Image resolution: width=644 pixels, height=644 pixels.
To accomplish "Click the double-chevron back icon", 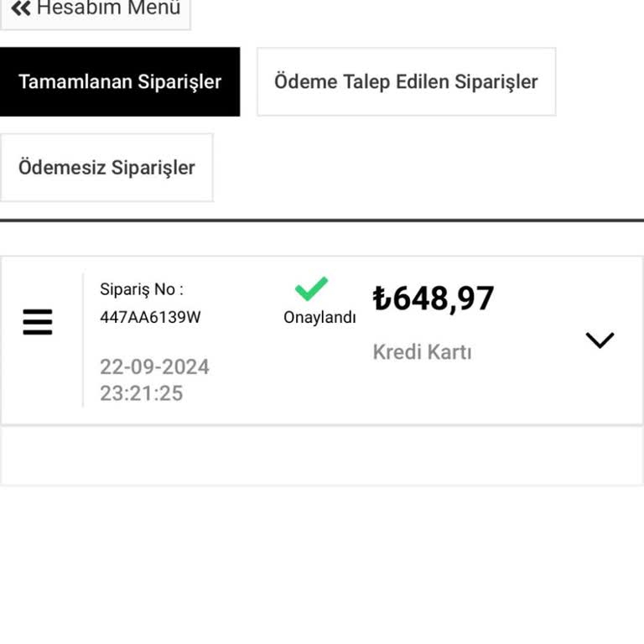I will click(21, 8).
